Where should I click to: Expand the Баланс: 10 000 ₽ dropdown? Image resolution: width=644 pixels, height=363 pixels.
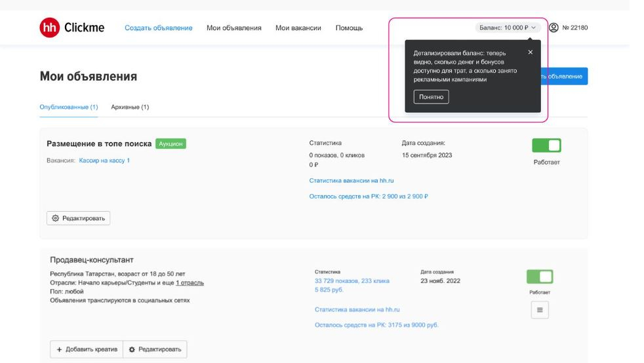509,28
